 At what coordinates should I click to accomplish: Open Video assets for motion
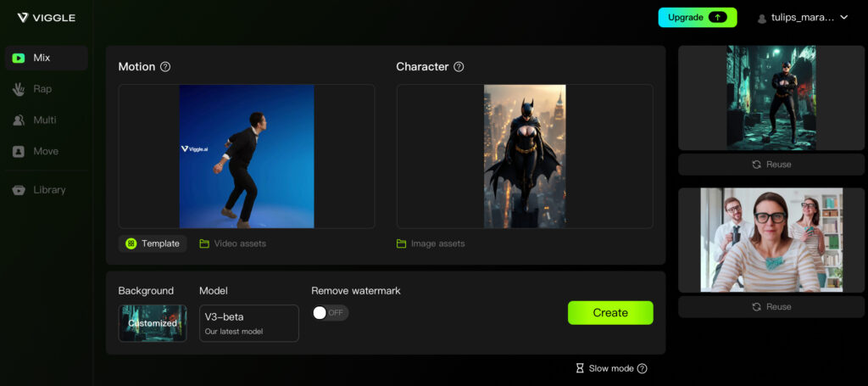tap(232, 243)
